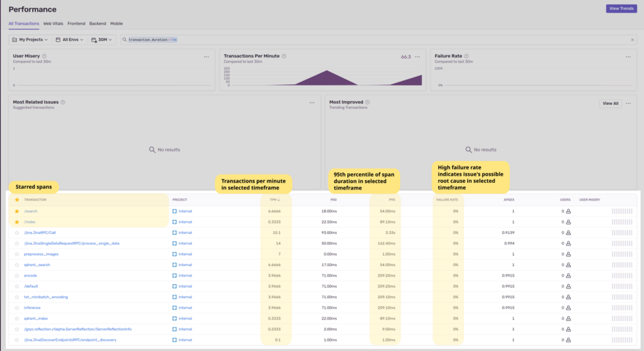
Task: Open Most Related Issues options menu
Action: (312, 102)
